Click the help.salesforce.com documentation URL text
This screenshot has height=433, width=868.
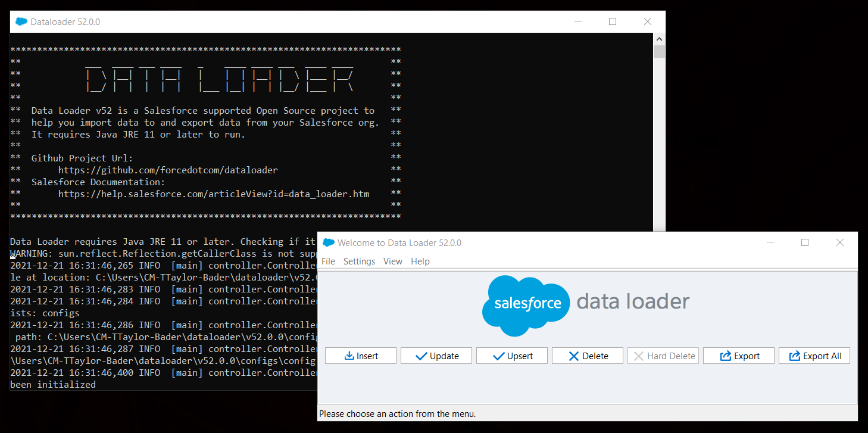coord(214,194)
